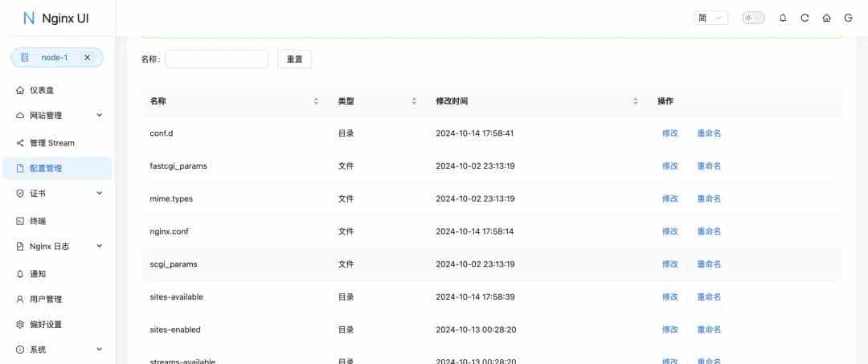
Task: Select the nginx.conf name cell
Action: tap(169, 231)
